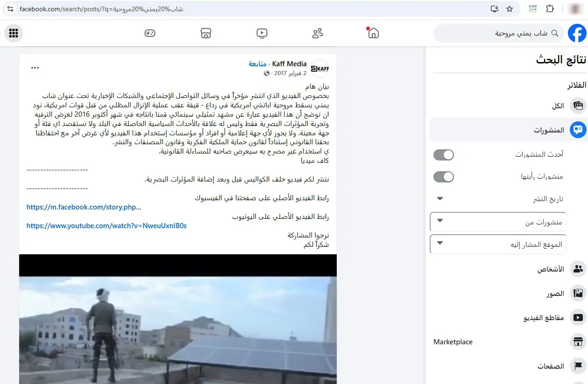Screen dimensions: 588x384
Task: Click the install app icon in address bar
Action: (495, 9)
